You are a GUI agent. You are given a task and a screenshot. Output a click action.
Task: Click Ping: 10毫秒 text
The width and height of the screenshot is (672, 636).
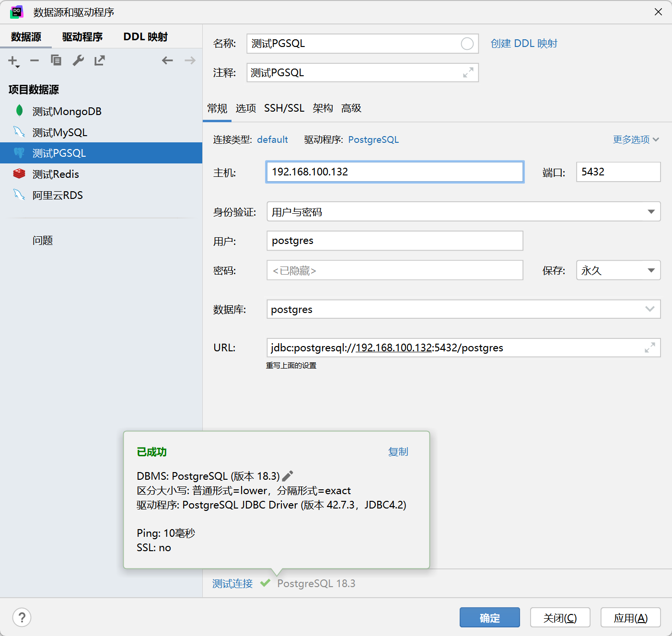pos(166,533)
